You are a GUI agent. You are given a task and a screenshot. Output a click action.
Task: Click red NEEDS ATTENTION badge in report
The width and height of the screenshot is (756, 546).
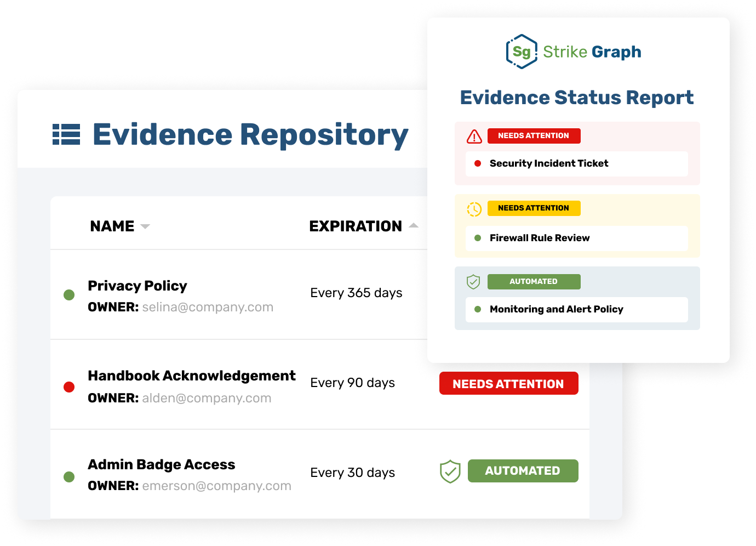point(534,135)
